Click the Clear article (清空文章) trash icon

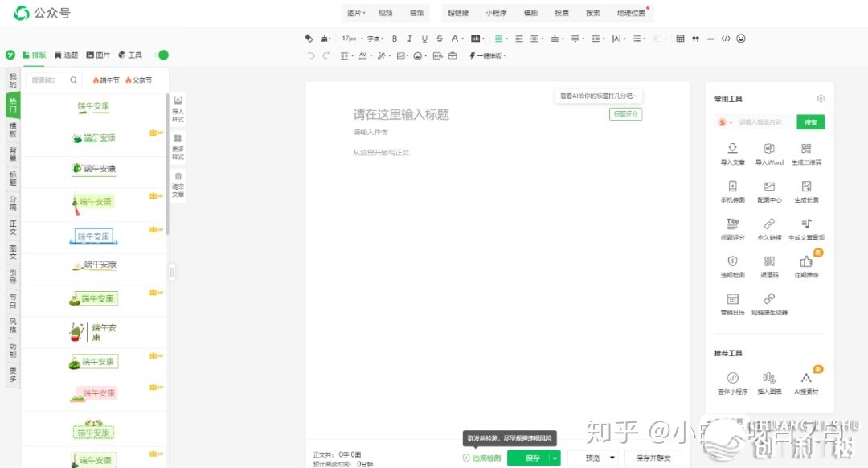click(x=178, y=177)
